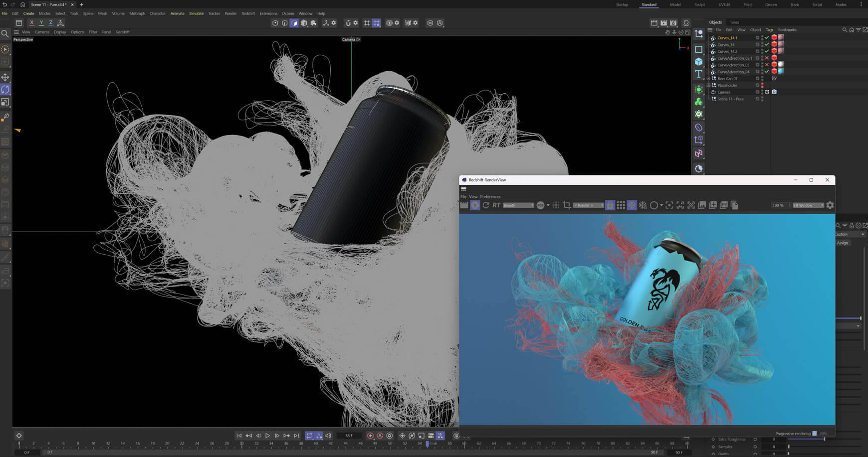This screenshot has width=868, height=457.
Task: Toggle X axis lock
Action: point(32,23)
